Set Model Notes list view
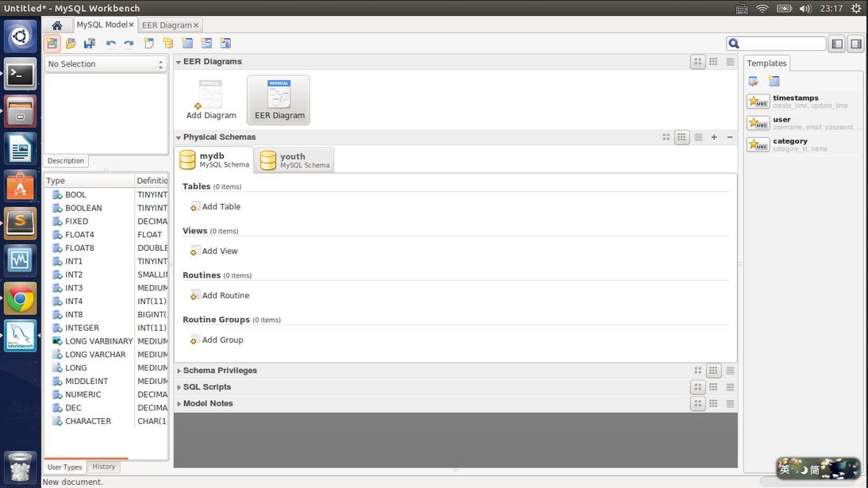868x488 pixels. click(x=730, y=404)
